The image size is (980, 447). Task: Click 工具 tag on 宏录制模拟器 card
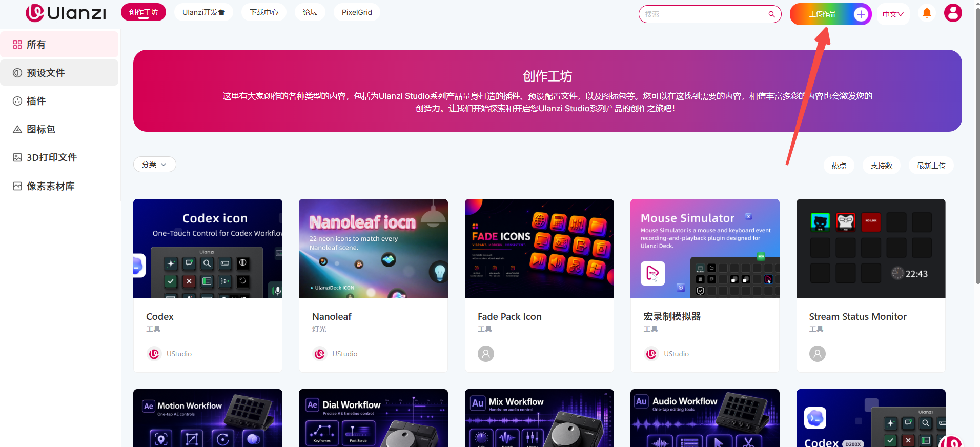click(650, 329)
